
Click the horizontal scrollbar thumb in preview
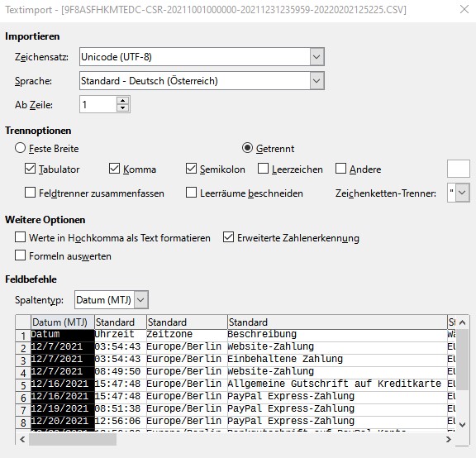point(73,439)
